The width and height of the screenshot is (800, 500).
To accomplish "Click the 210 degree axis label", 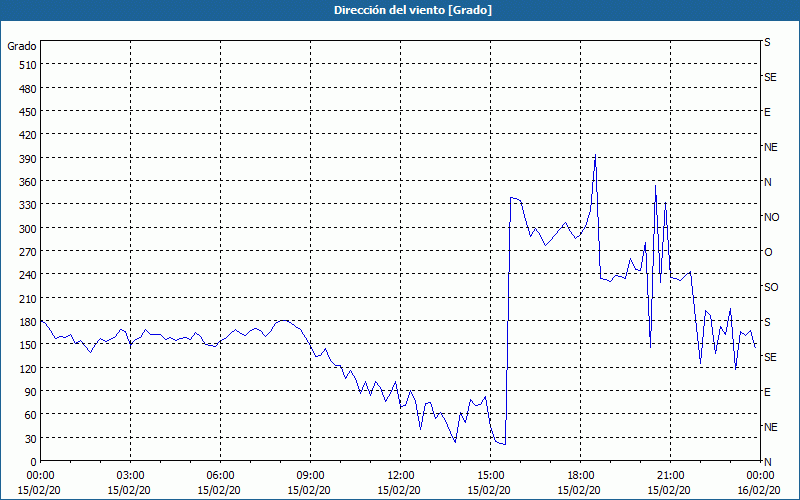I will [x=28, y=298].
